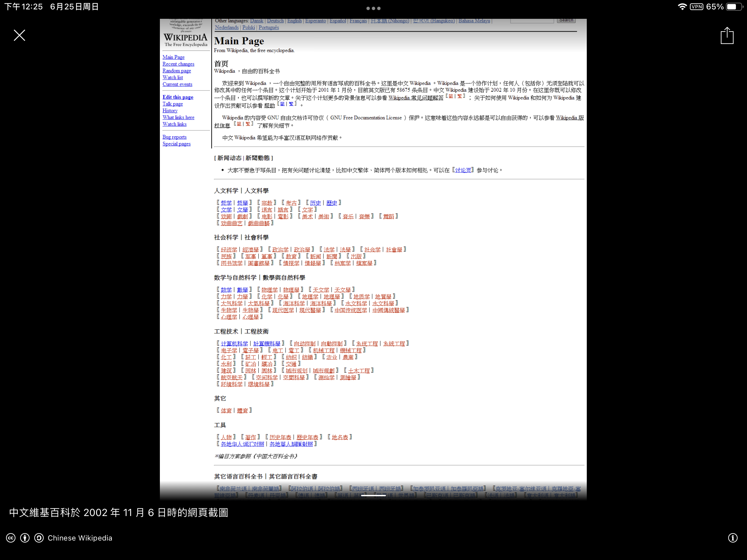Open the 'Chinese Wikipedia' credit link
Screen dimensions: 747x560
click(80, 538)
